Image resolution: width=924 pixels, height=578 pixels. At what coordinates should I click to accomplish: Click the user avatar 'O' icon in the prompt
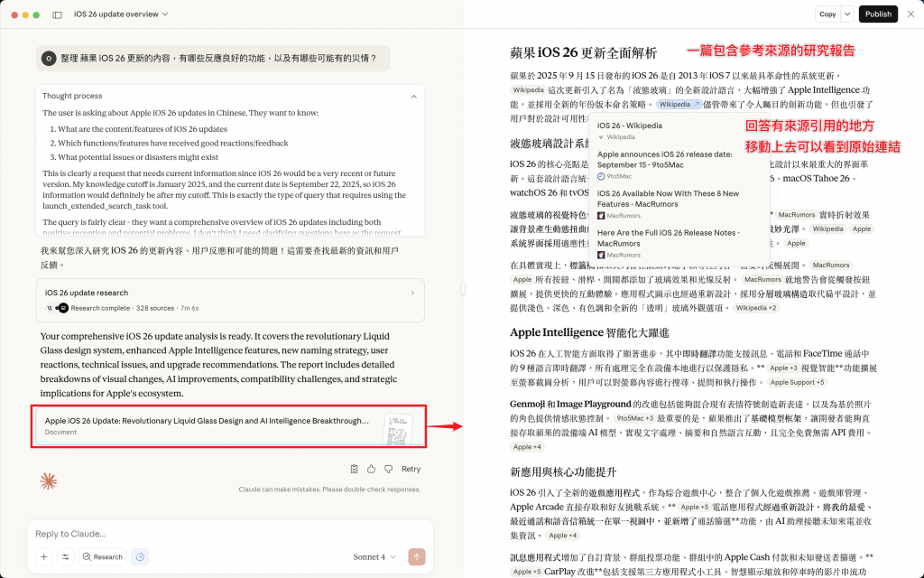[49, 59]
